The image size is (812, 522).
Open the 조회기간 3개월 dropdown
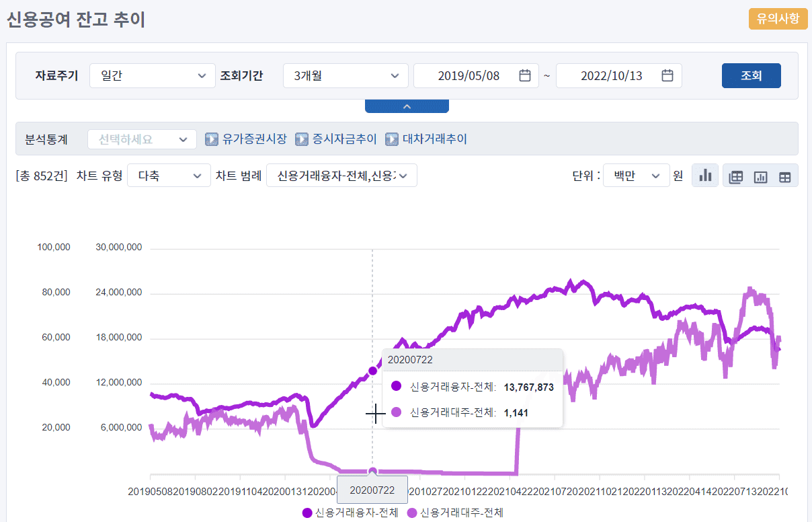pyautogui.click(x=346, y=75)
